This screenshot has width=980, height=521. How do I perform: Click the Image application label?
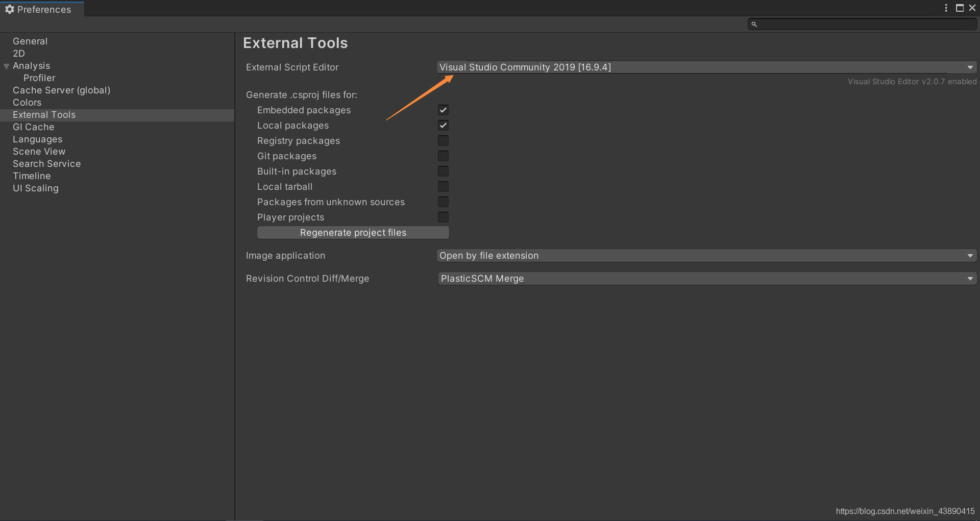coord(285,256)
